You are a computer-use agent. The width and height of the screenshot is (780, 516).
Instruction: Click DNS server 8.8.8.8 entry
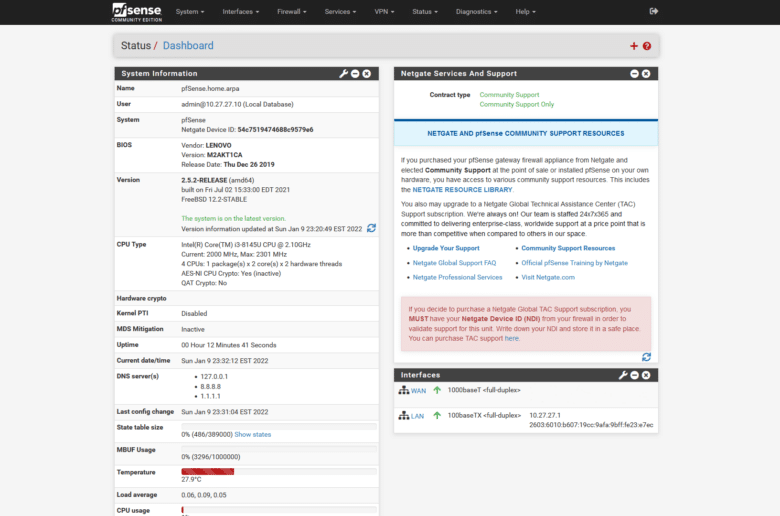[x=210, y=387]
